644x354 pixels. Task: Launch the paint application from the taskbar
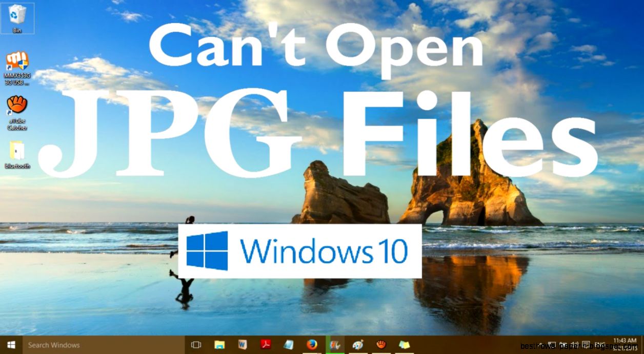pyautogui.click(x=357, y=345)
